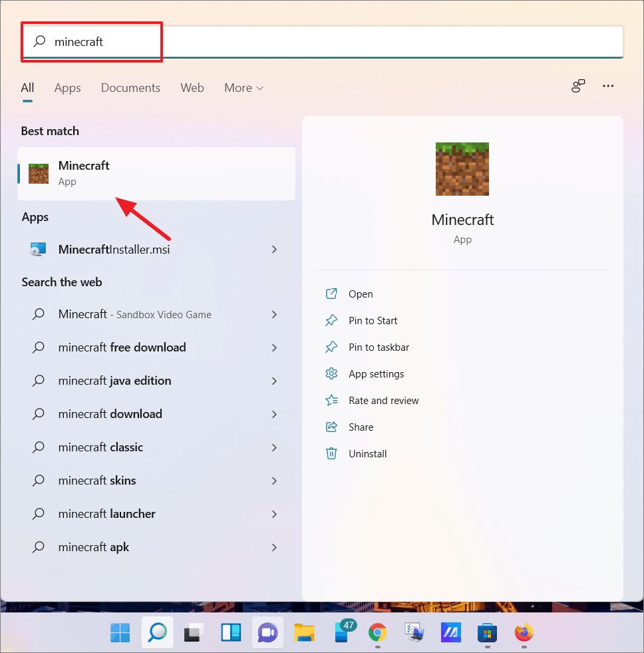Click the Share icon for Minecraft
This screenshot has height=653, width=644.
click(332, 427)
